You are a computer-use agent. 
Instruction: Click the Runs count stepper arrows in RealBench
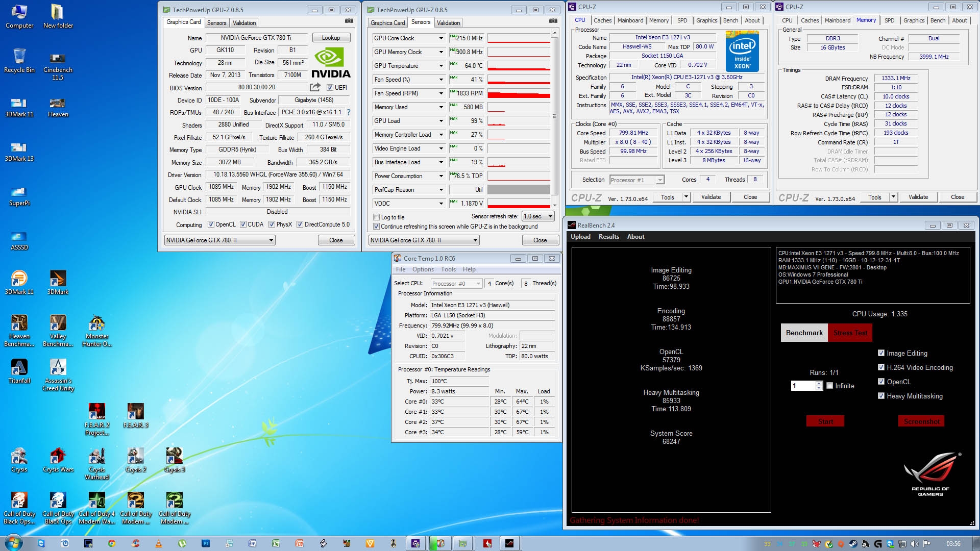(819, 386)
